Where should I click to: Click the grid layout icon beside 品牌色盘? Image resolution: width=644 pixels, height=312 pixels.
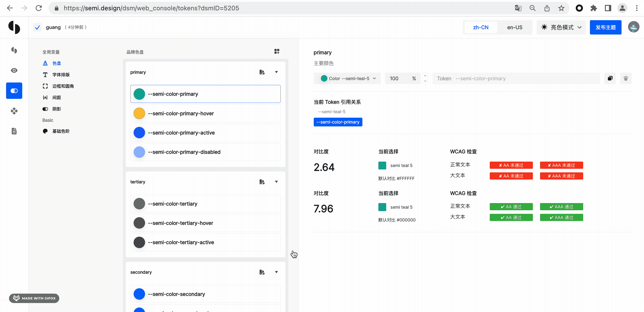coord(276,51)
